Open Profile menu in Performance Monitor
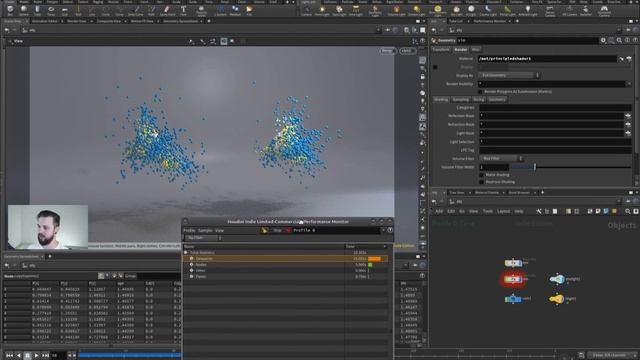The width and height of the screenshot is (640, 360). pyautogui.click(x=189, y=231)
